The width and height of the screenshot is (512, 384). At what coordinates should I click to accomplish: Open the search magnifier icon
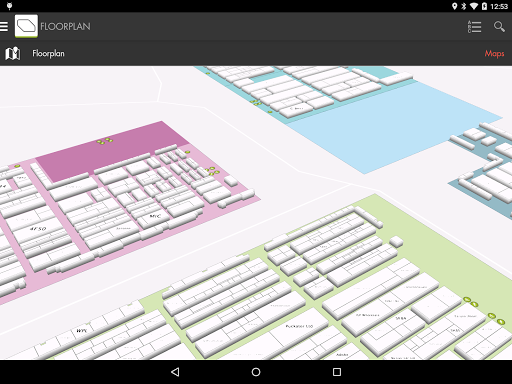(x=499, y=26)
